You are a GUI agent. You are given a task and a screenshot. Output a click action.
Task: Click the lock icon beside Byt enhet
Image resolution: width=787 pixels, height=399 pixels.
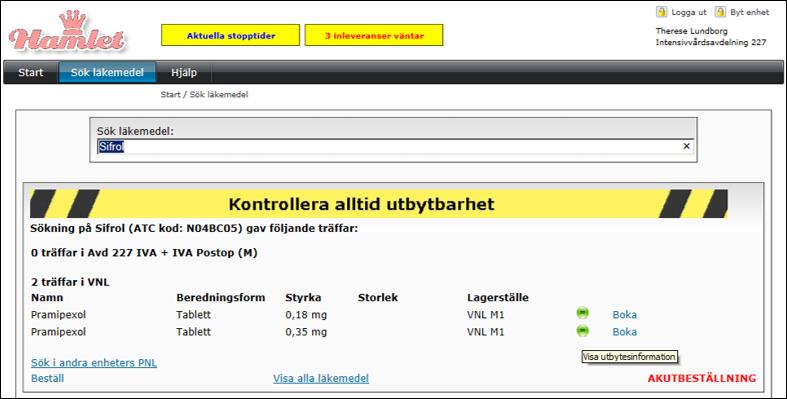(720, 12)
